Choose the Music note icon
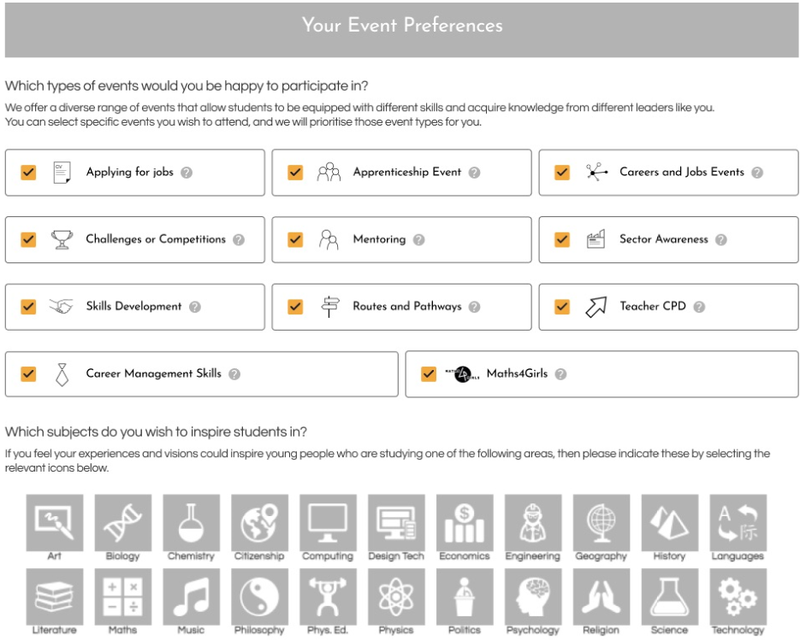The width and height of the screenshot is (800, 640). [191, 597]
